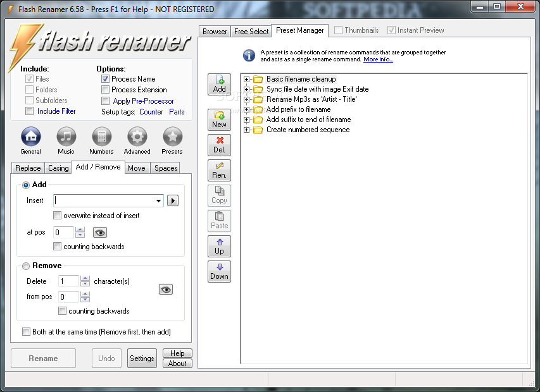Delete the preset with Del. button

[220, 145]
